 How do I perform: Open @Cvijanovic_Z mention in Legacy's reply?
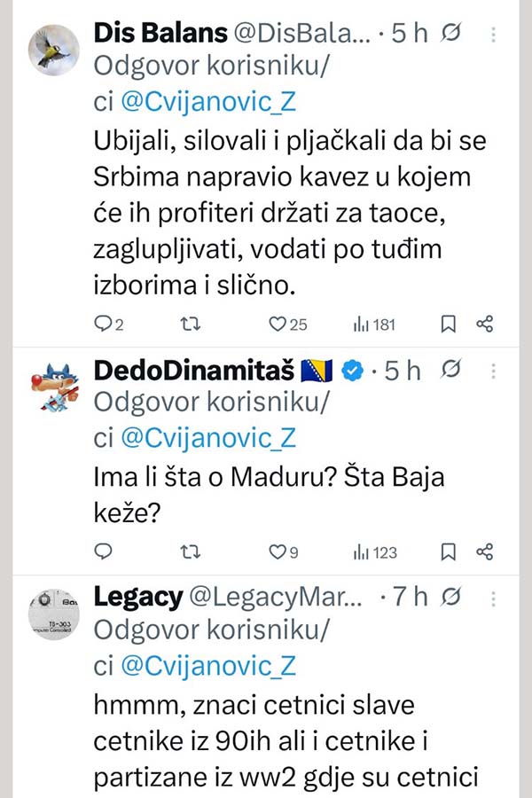[209, 666]
